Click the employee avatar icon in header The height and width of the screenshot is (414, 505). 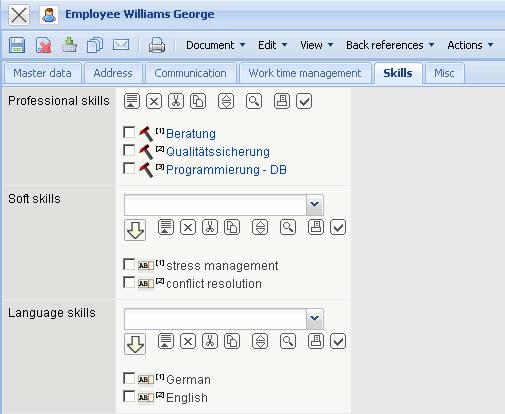tap(49, 15)
